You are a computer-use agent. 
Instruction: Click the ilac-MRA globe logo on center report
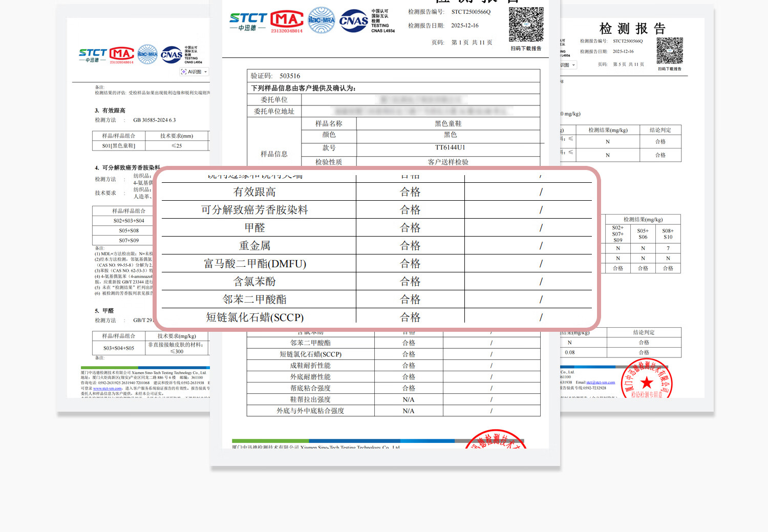[x=322, y=20]
